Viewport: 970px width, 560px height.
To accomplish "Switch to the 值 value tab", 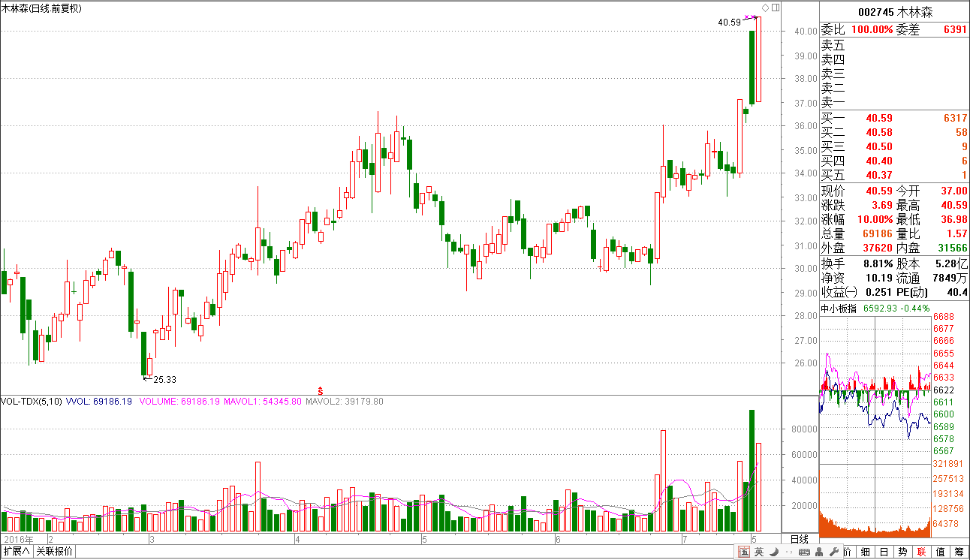I will click(941, 552).
